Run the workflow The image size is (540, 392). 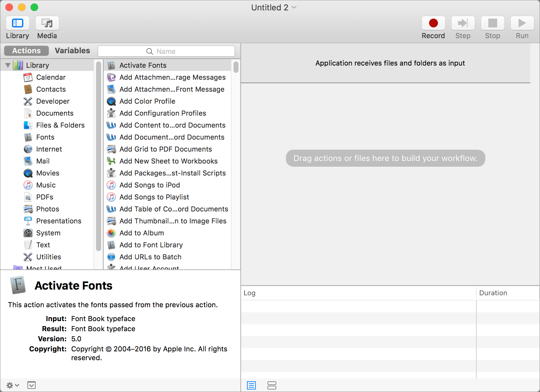[x=522, y=23]
